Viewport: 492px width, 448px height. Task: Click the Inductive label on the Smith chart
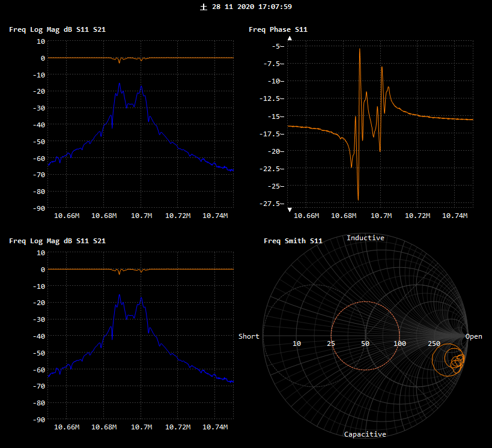coord(365,238)
